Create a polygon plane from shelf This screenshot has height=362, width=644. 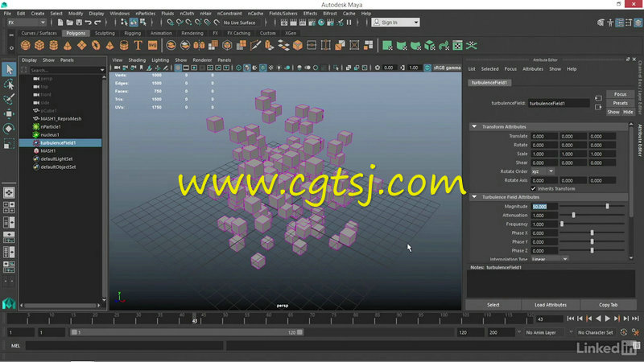82,46
